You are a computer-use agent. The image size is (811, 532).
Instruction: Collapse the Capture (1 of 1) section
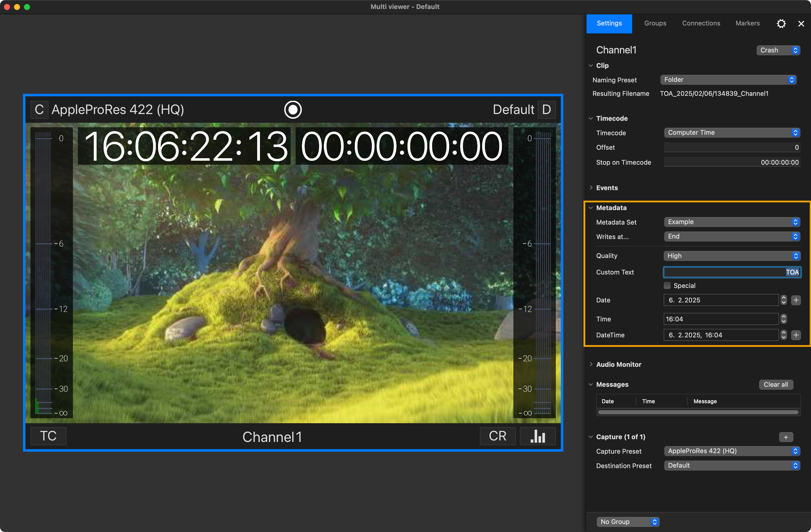tap(591, 437)
